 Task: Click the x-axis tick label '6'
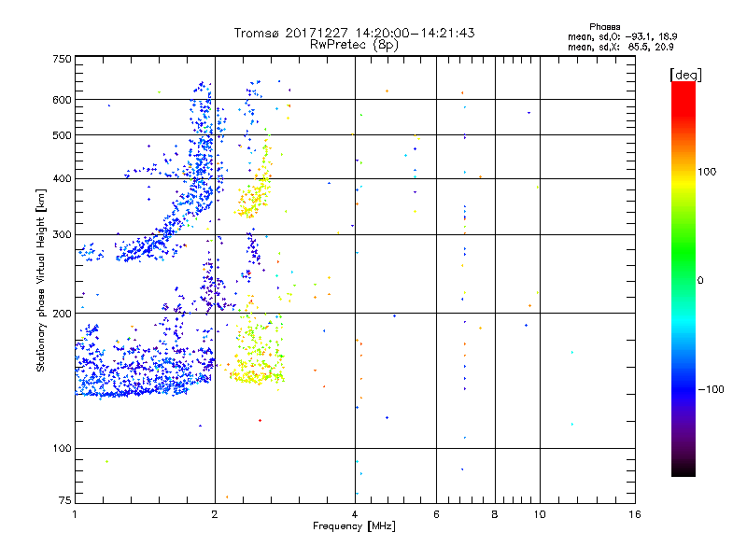click(436, 514)
